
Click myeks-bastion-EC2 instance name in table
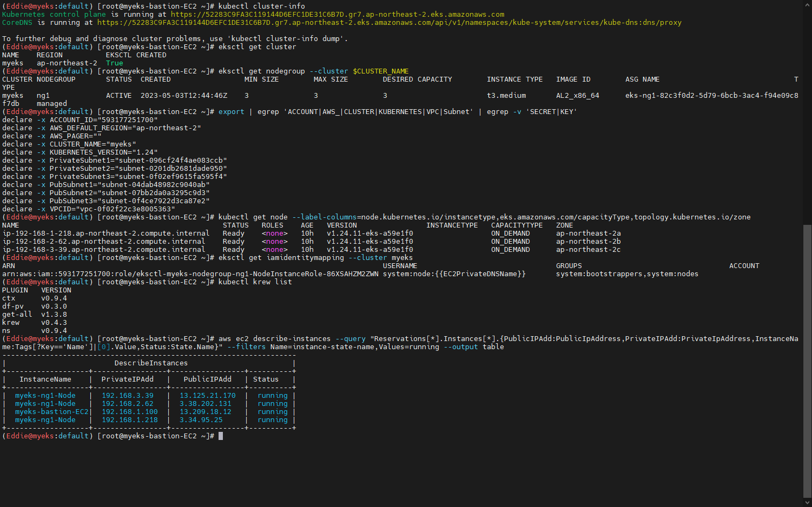[52, 412]
